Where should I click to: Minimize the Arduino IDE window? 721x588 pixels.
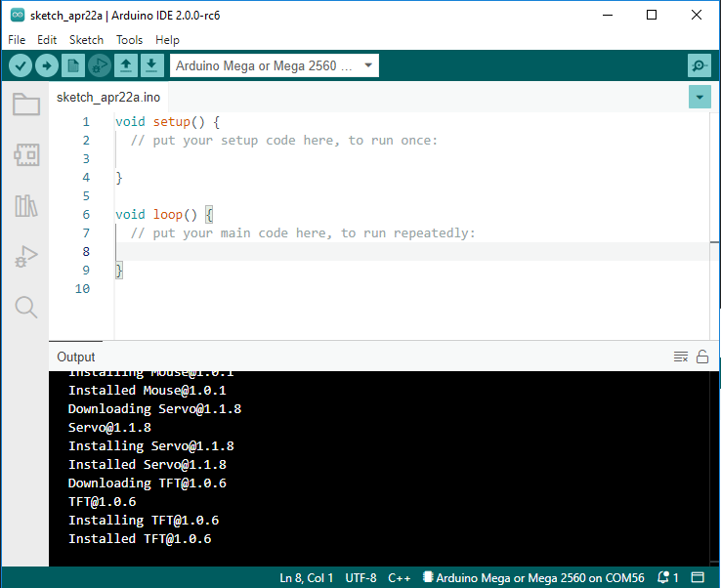[608, 16]
